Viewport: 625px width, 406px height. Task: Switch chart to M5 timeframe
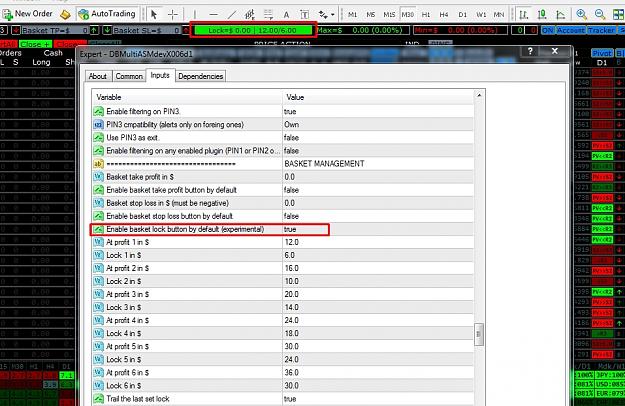371,15
